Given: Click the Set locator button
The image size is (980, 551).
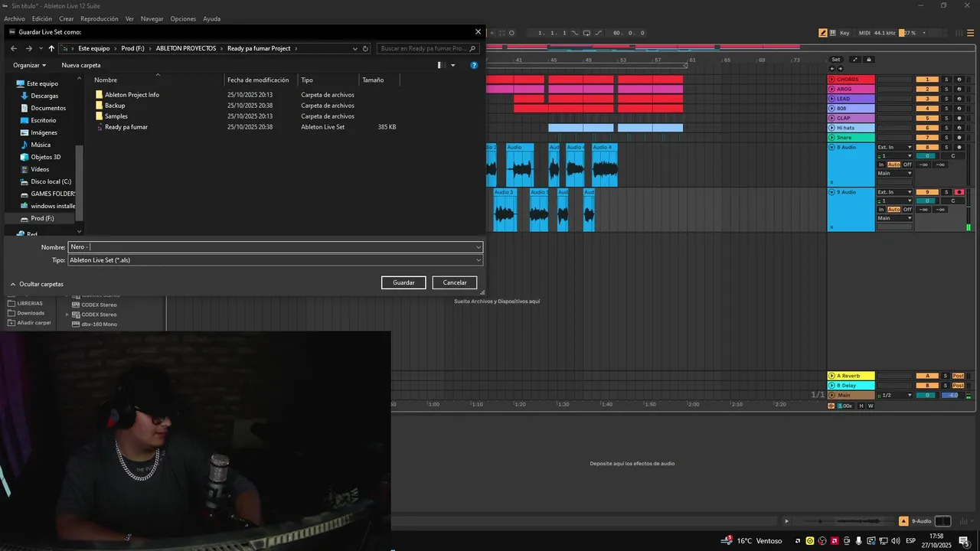Looking at the screenshot, I should pyautogui.click(x=836, y=60).
